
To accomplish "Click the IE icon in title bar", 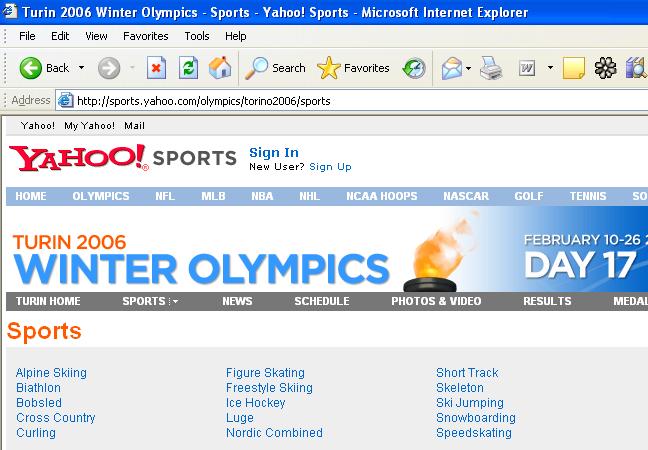I will pos(10,11).
